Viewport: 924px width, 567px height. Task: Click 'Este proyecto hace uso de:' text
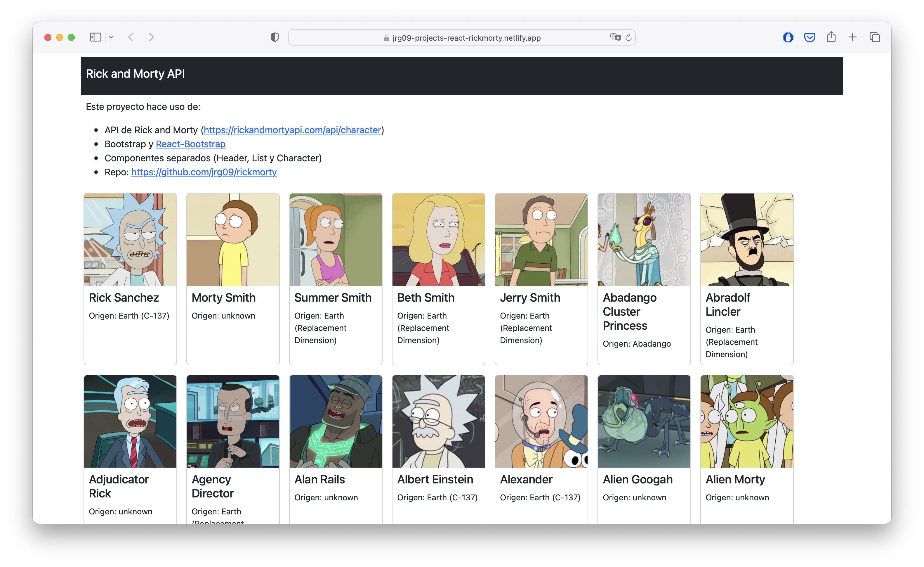click(143, 107)
